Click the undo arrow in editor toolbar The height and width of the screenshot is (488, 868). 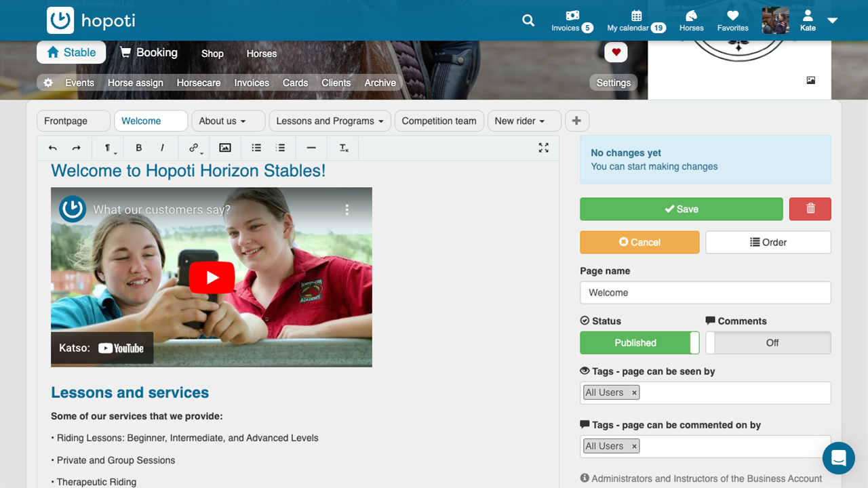tap(53, 148)
